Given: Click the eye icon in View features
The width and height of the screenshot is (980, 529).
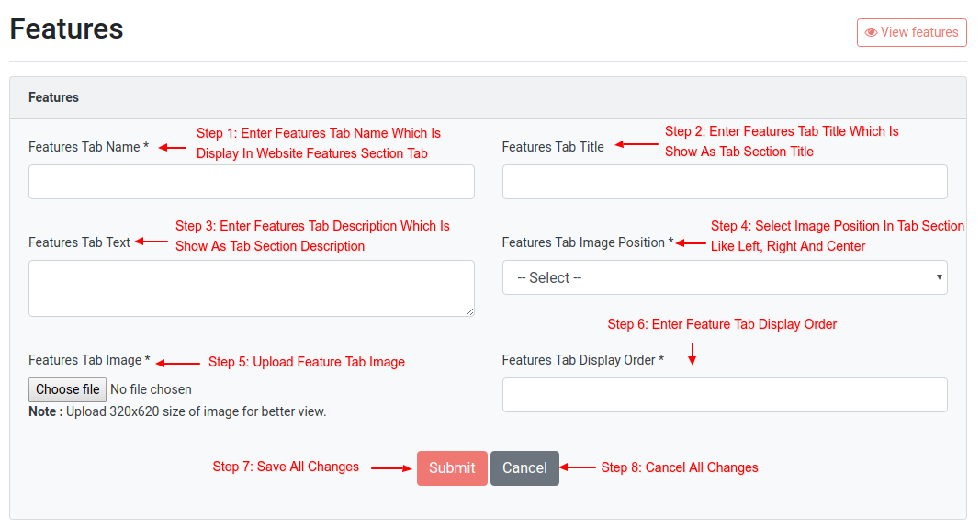Looking at the screenshot, I should pyautogui.click(x=871, y=32).
